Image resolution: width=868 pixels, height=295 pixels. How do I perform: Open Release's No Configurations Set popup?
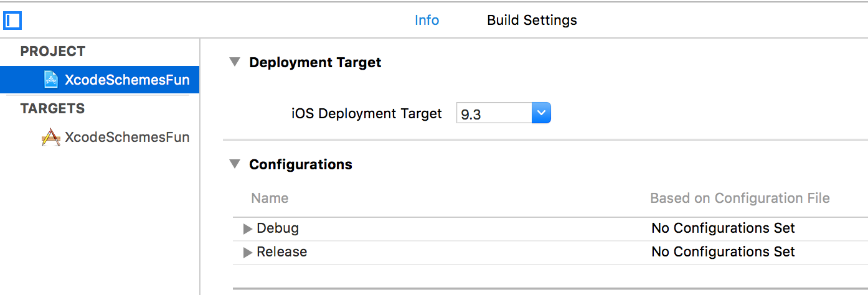723,252
